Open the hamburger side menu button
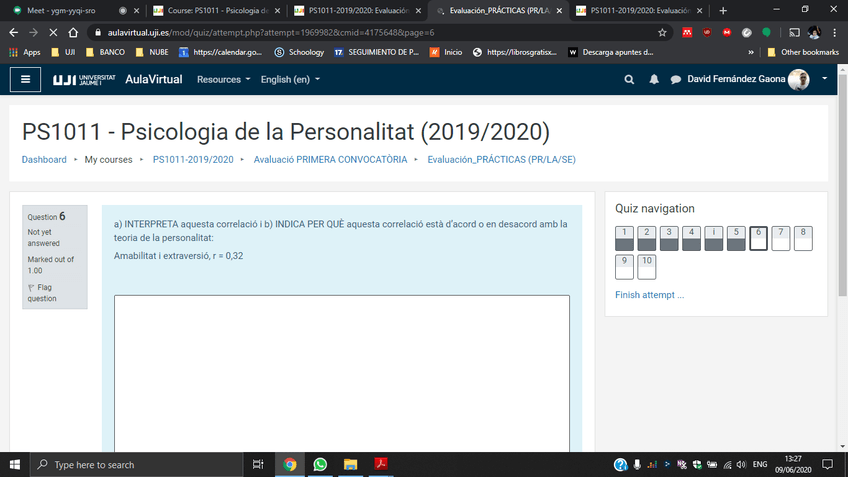848x477 pixels. (25, 79)
